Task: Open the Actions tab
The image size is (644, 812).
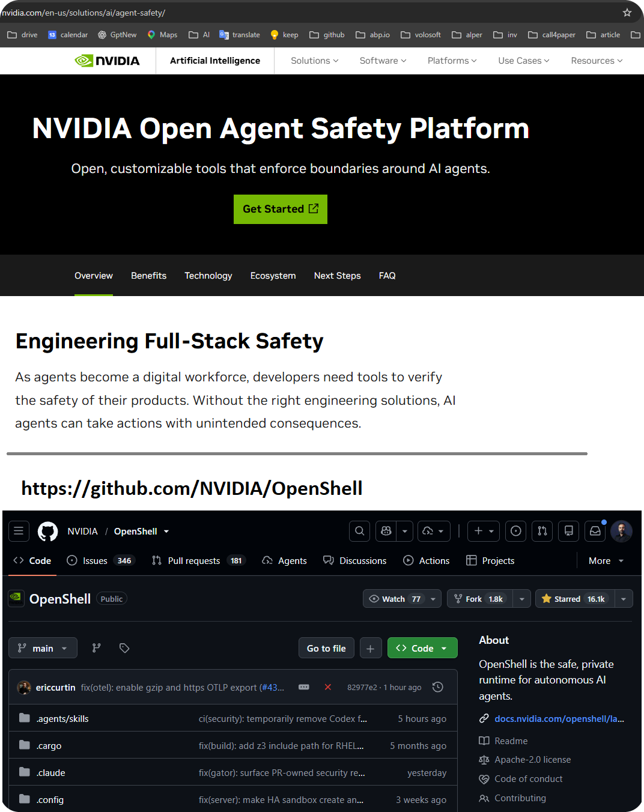Action: pos(427,560)
